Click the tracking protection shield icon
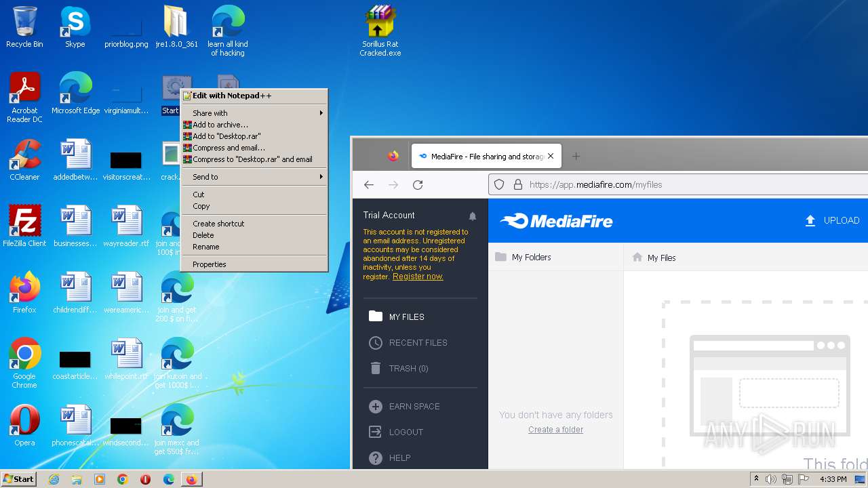The height and width of the screenshot is (488, 868). pos(499,184)
